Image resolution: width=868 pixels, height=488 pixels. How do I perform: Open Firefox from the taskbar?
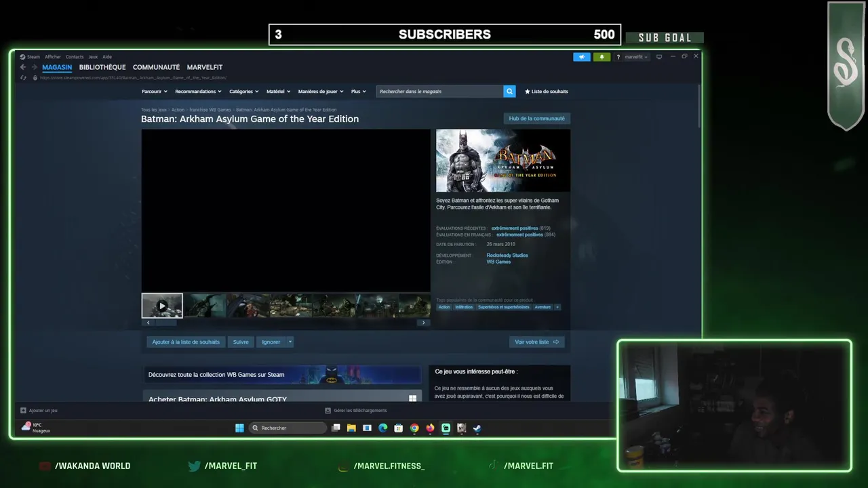tap(430, 428)
